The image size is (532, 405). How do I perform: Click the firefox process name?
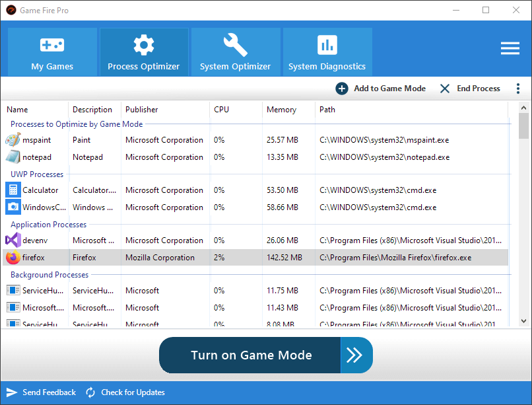pyautogui.click(x=33, y=258)
